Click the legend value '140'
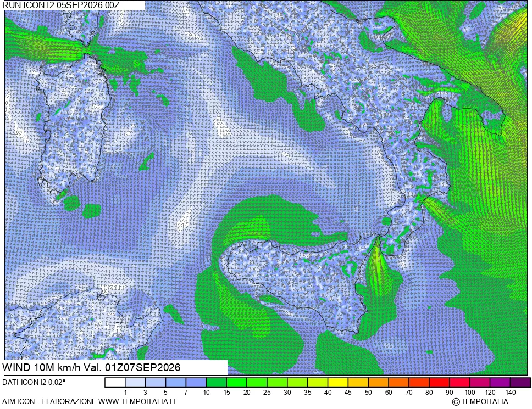The width and height of the screenshot is (532, 409). (x=510, y=393)
